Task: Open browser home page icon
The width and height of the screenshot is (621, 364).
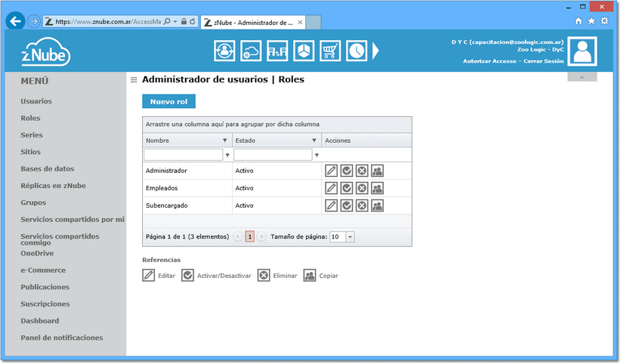Action: [x=579, y=21]
